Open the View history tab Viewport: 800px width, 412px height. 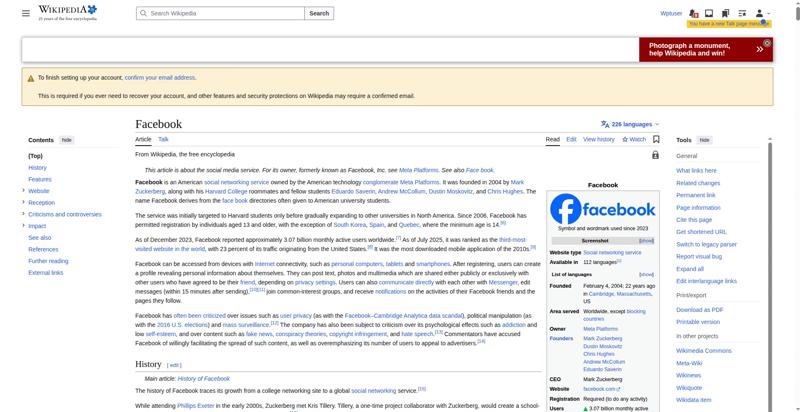[x=599, y=139]
